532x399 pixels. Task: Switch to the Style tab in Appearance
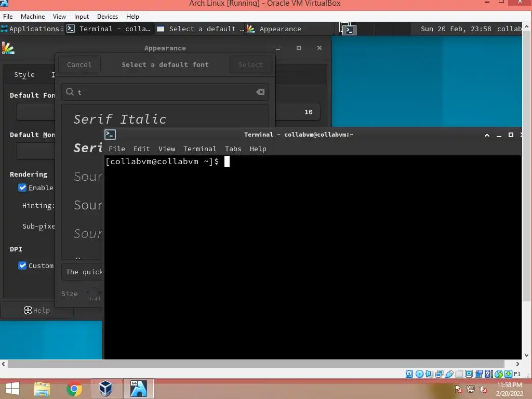click(x=24, y=74)
